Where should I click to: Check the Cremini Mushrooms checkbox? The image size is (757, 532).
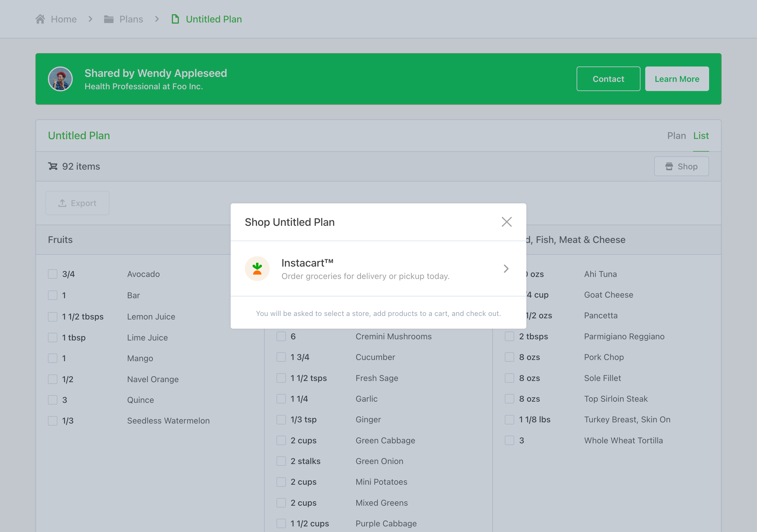point(281,336)
